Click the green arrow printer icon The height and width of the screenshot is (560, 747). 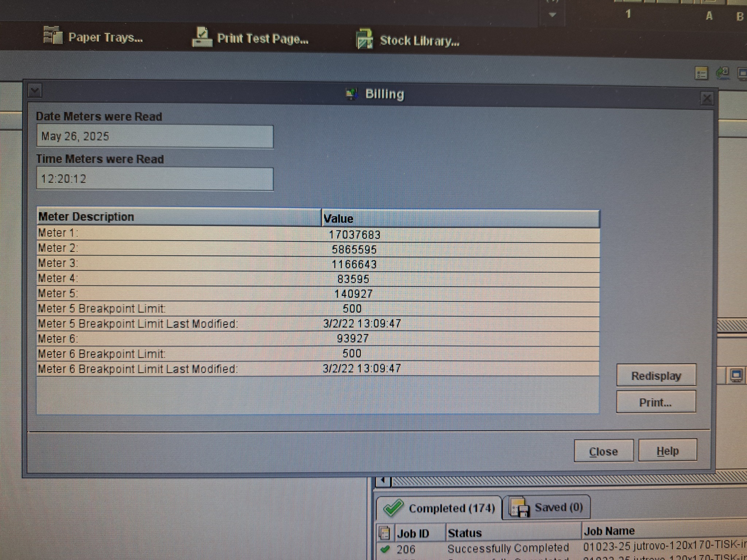pyautogui.click(x=723, y=73)
